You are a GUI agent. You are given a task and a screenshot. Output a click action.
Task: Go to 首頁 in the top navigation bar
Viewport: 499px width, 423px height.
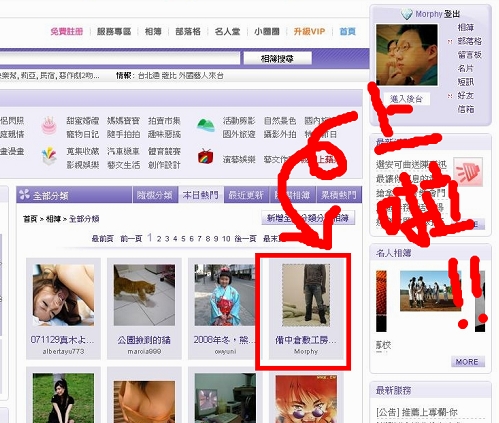pyautogui.click(x=347, y=32)
